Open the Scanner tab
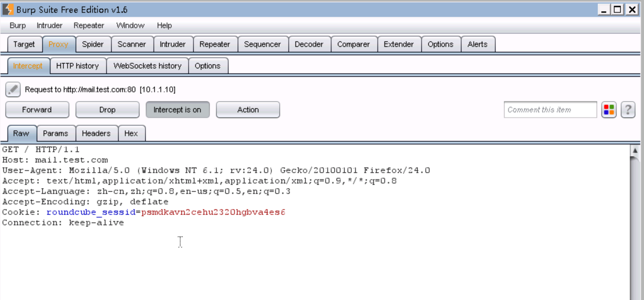The width and height of the screenshot is (644, 300). (x=132, y=44)
